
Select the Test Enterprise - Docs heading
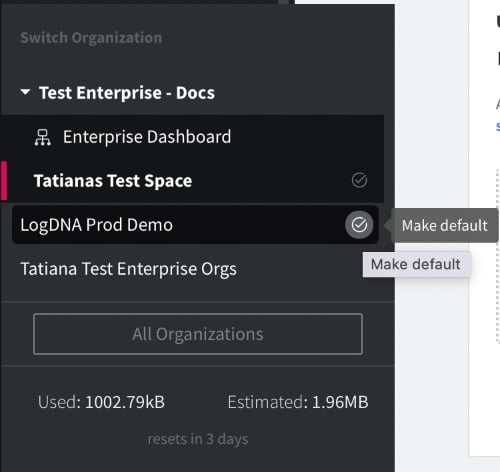coord(127,93)
